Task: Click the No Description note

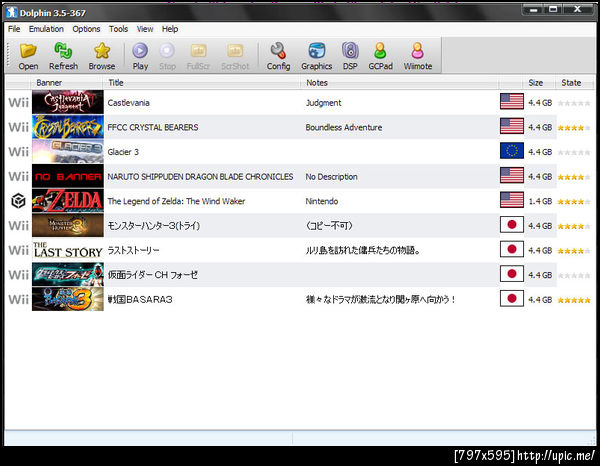Action: (x=331, y=177)
